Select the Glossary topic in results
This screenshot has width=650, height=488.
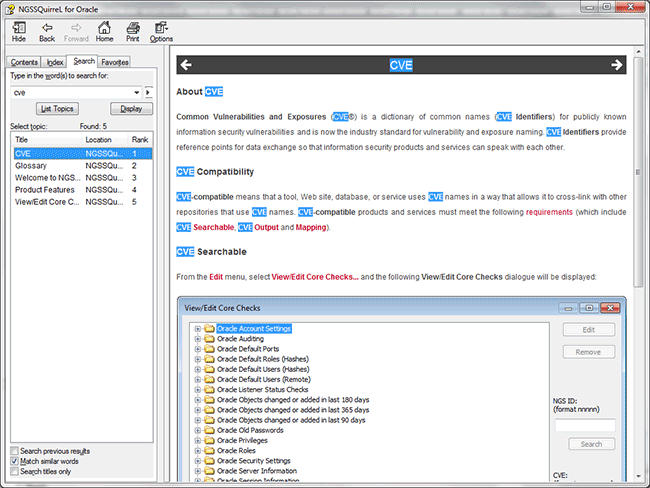pos(83,165)
